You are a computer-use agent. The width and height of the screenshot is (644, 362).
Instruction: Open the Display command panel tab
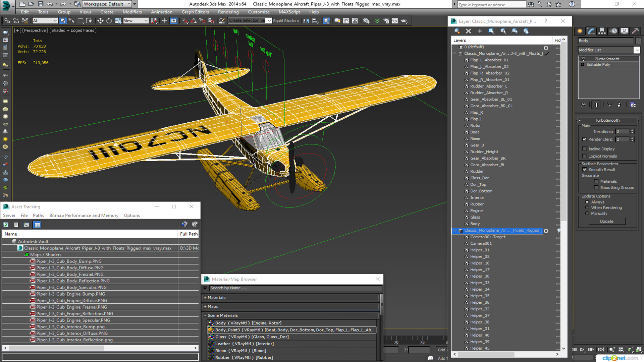(624, 31)
